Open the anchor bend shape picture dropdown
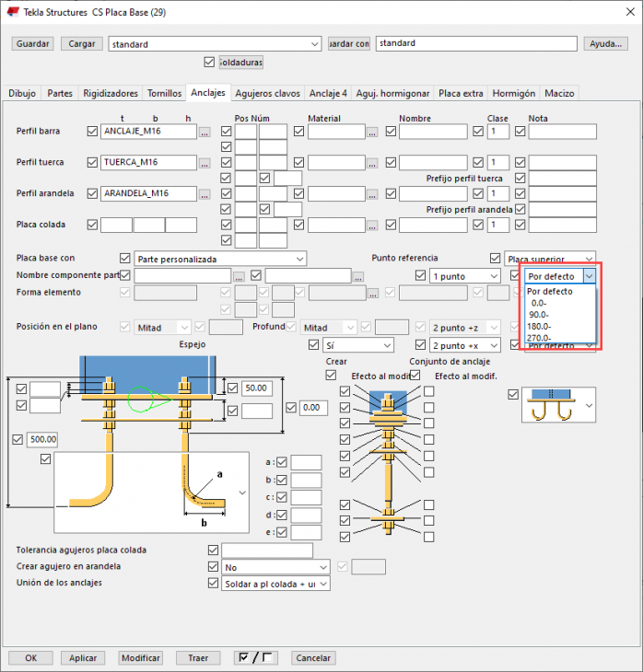 tap(242, 493)
